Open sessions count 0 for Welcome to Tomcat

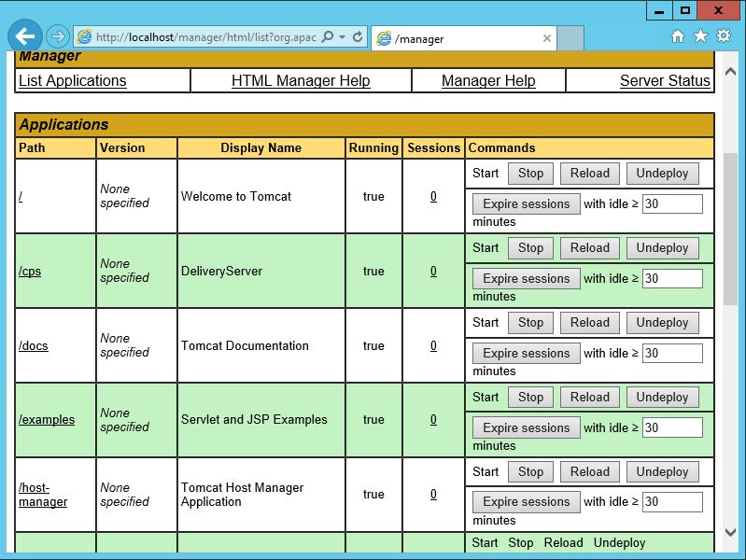(433, 197)
